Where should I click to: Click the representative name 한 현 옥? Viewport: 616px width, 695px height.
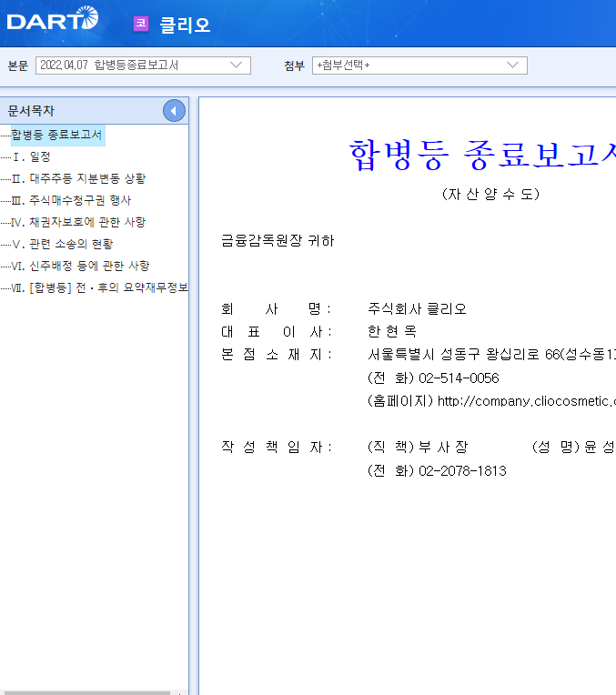point(392,331)
